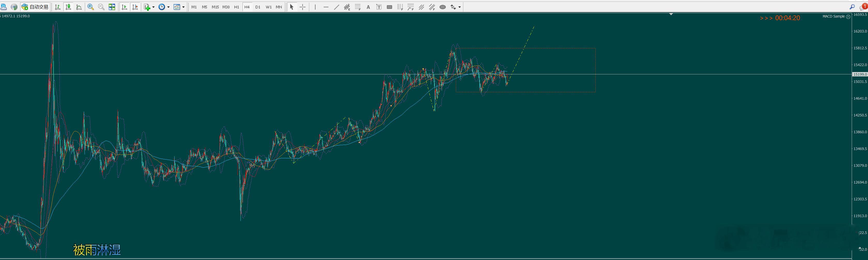Image resolution: width=868 pixels, height=260 pixels.
Task: Expand the indicators list dropdown arrow
Action: point(153,7)
